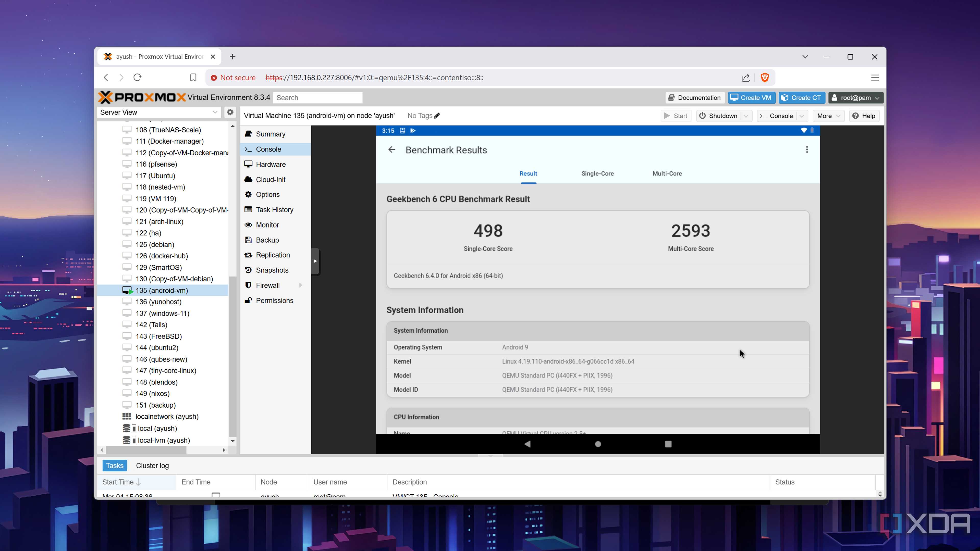Open a new browser tab
The image size is (980, 551).
[232, 57]
